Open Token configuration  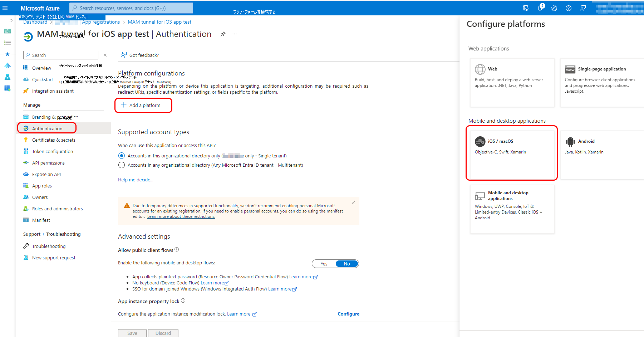tap(53, 151)
